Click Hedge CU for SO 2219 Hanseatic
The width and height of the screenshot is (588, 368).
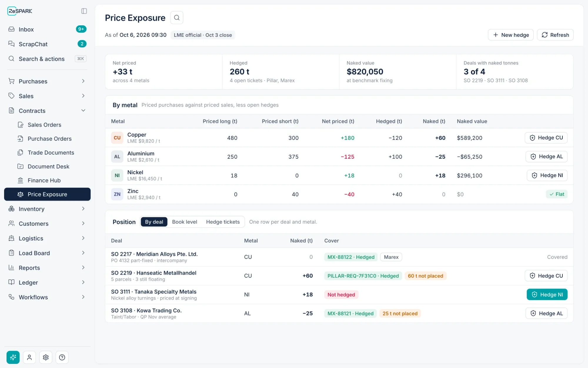[x=546, y=276]
